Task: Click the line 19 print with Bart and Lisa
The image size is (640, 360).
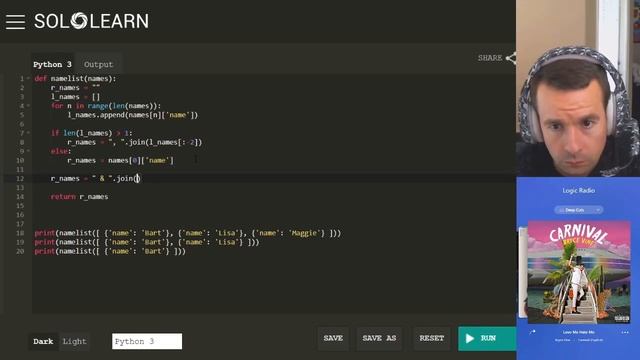Action: click(147, 242)
